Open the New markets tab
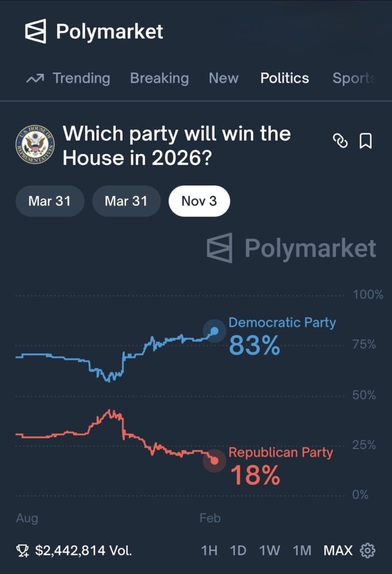Screen dimensions: 392x574 pos(223,78)
